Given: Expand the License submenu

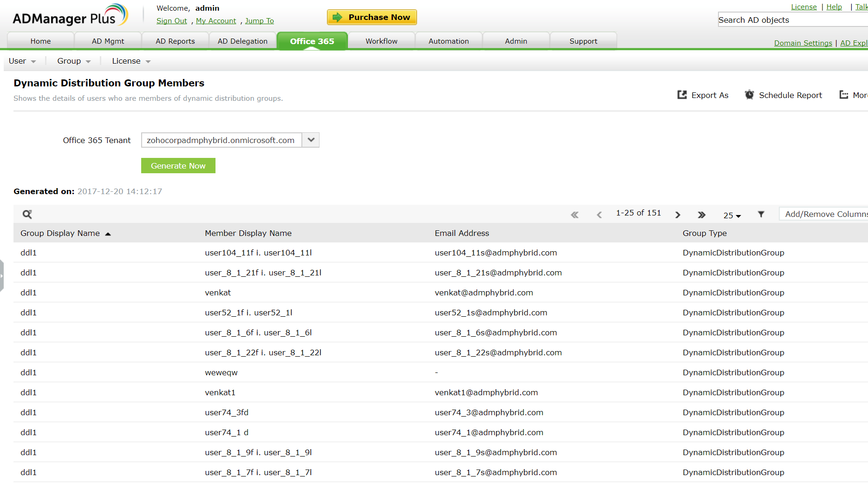Looking at the screenshot, I should point(131,61).
